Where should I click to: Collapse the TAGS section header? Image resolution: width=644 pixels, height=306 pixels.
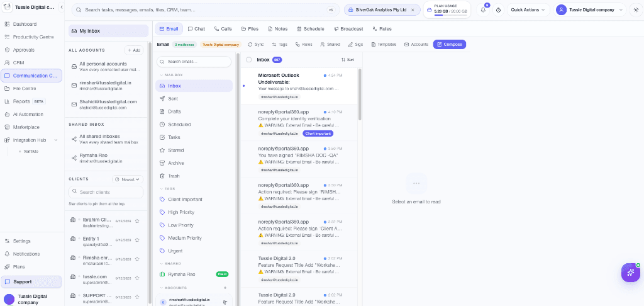pos(167,188)
